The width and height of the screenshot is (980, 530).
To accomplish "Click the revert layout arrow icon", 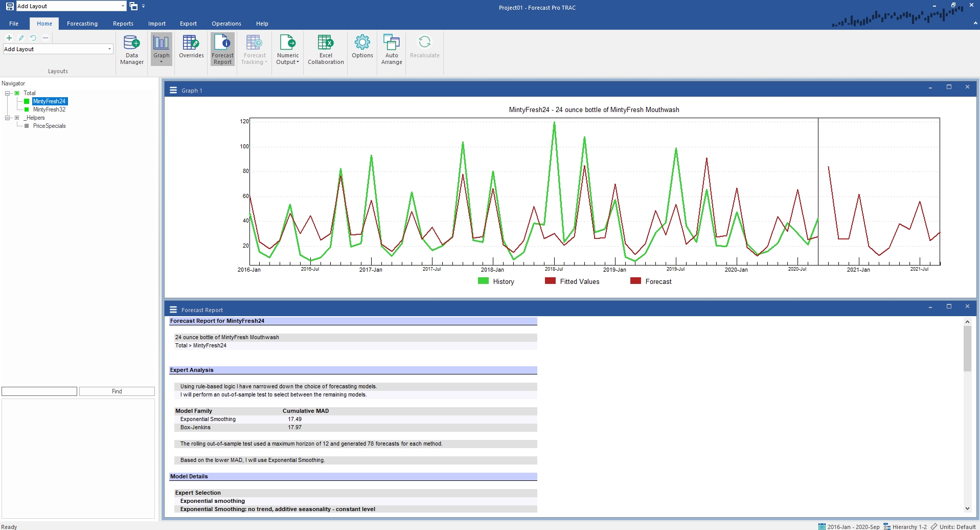I will coord(33,38).
